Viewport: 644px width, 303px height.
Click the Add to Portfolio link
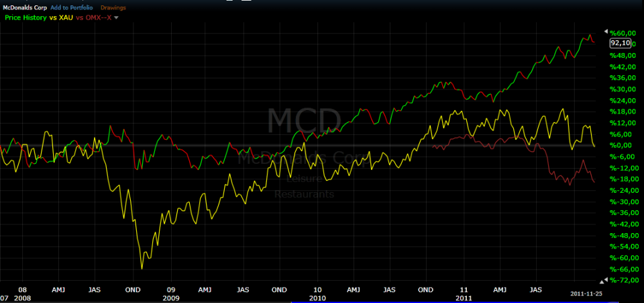[72, 8]
